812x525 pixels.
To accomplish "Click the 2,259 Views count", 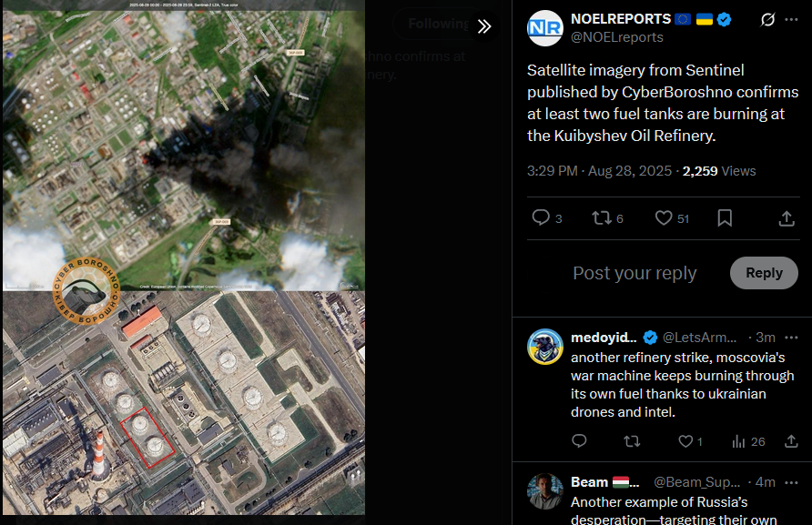I will 719,171.
